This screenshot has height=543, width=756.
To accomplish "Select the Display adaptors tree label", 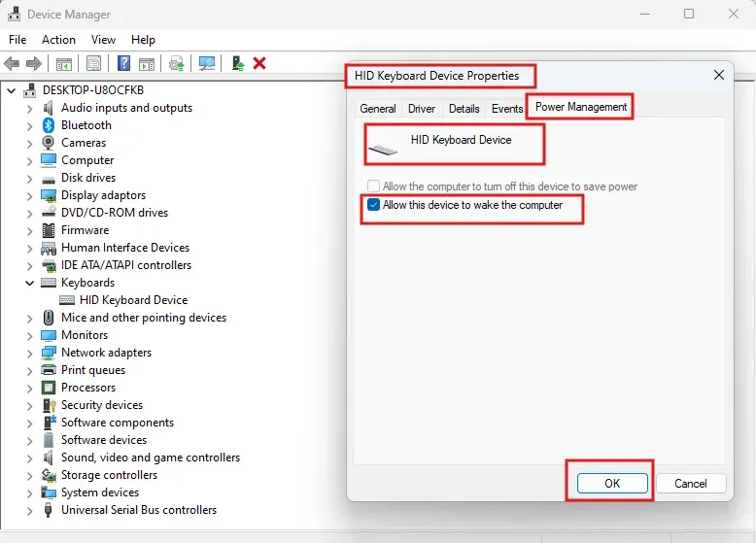I will coord(103,195).
